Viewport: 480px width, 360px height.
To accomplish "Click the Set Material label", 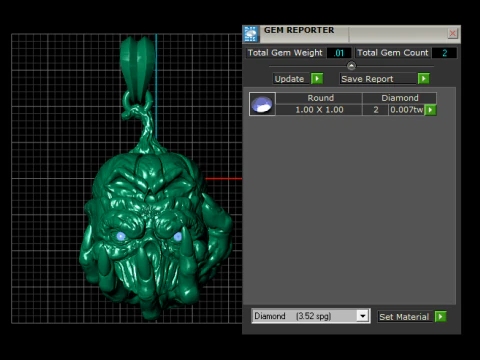I will (x=404, y=317).
